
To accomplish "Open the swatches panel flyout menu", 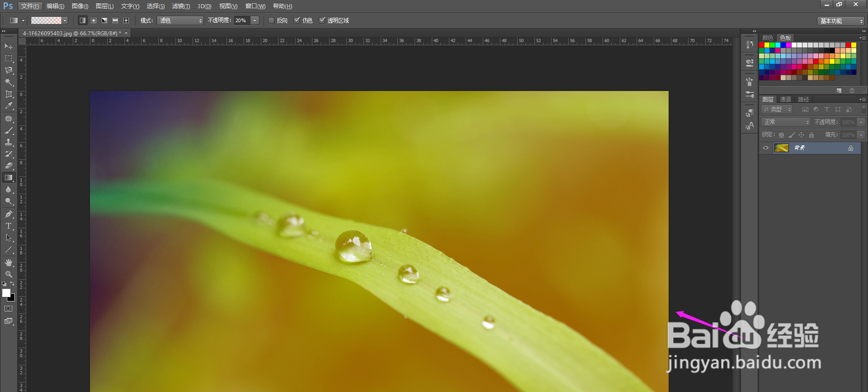I will [x=863, y=38].
